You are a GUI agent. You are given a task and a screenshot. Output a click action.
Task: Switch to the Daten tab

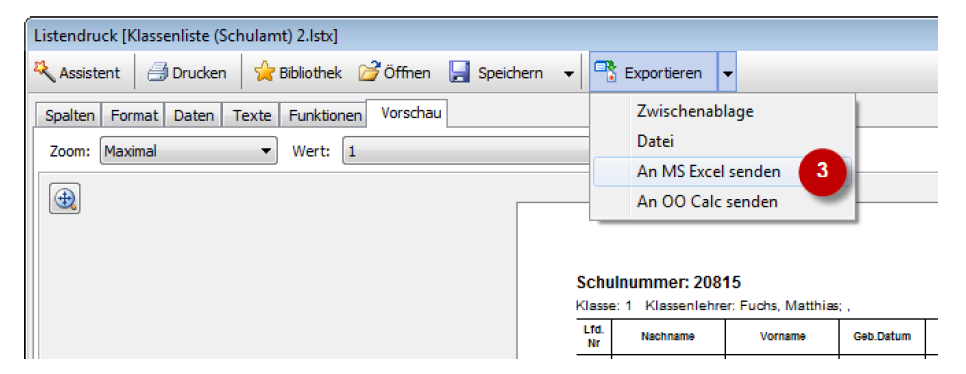click(193, 115)
